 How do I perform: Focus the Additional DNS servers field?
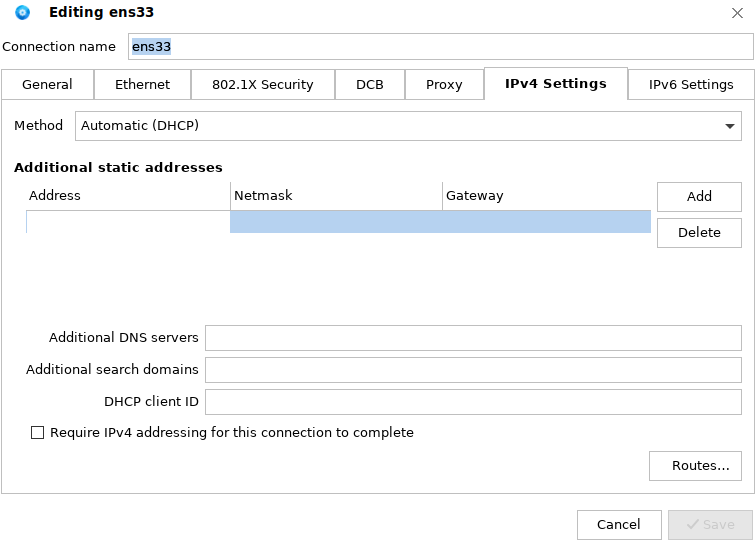tap(473, 338)
